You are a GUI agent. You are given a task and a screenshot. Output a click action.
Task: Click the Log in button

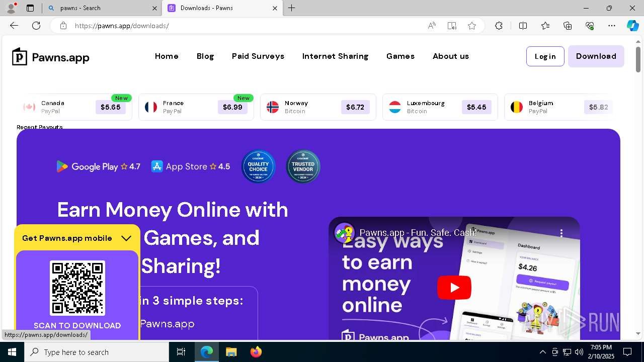[545, 56]
